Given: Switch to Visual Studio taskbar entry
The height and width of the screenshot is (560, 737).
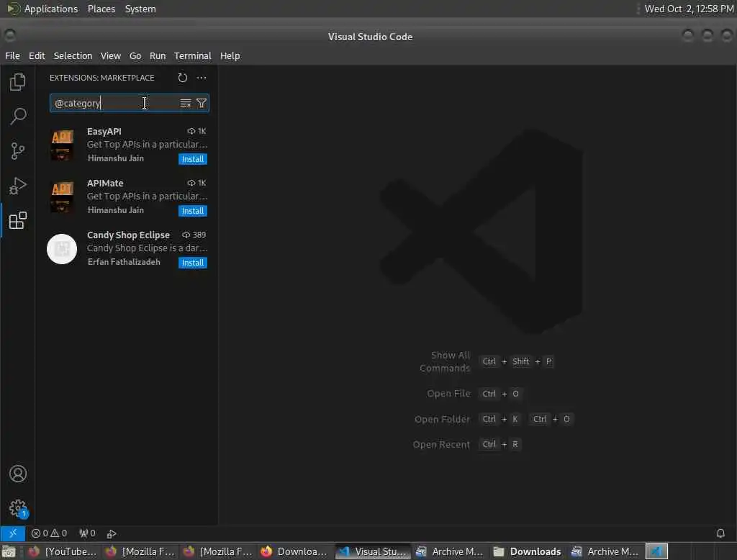Looking at the screenshot, I should coord(374,551).
